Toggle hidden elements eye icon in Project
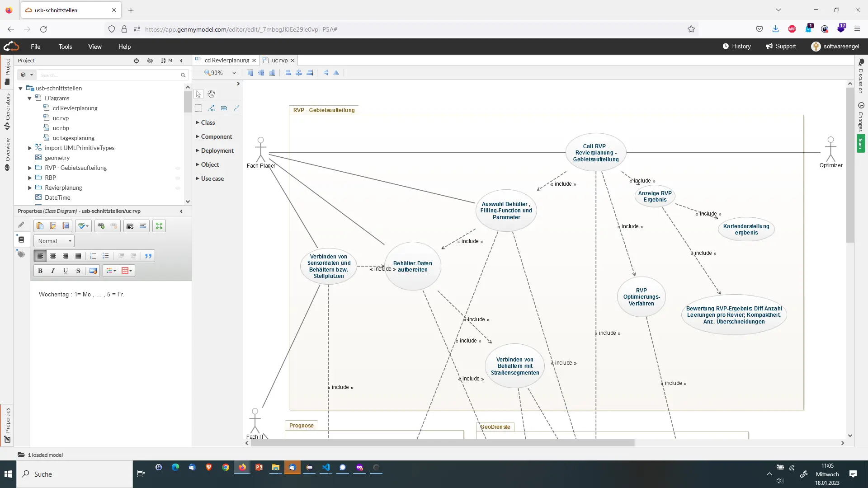This screenshot has height=488, width=868. tap(150, 61)
